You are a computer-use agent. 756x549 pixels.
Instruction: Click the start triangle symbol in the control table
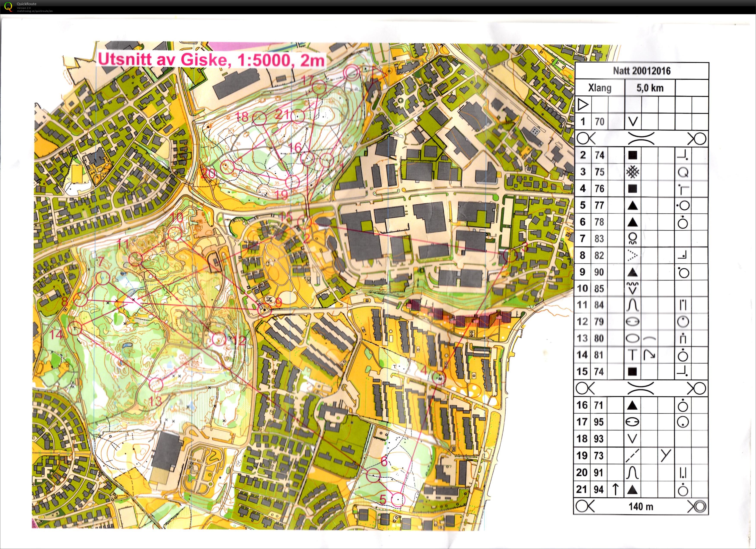[583, 105]
